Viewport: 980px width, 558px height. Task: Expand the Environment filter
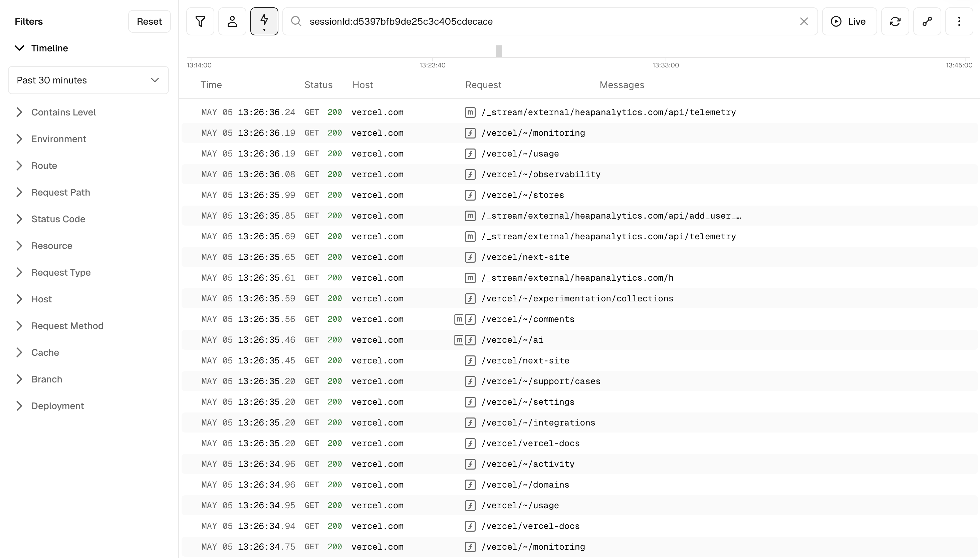pos(51,139)
